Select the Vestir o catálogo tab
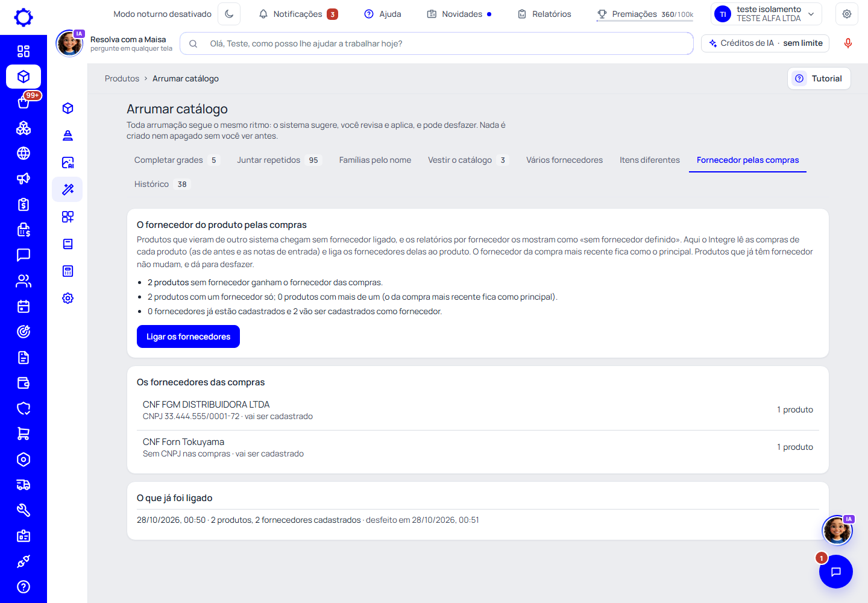Image resolution: width=868 pixels, height=603 pixels. coord(468,160)
